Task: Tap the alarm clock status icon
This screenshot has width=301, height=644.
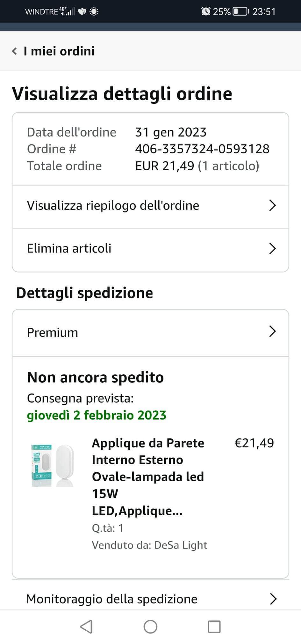Action: coord(206,12)
